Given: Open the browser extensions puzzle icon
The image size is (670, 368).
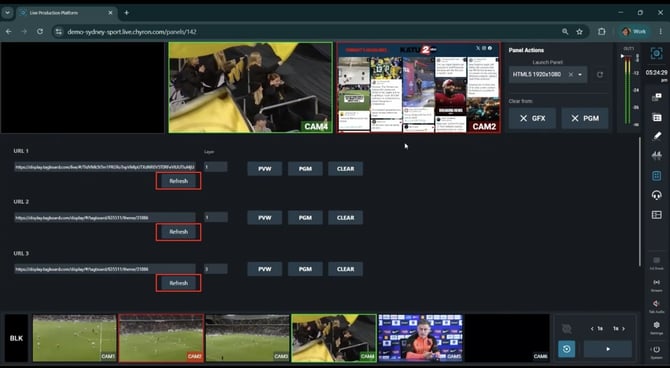Looking at the screenshot, I should click(602, 32).
